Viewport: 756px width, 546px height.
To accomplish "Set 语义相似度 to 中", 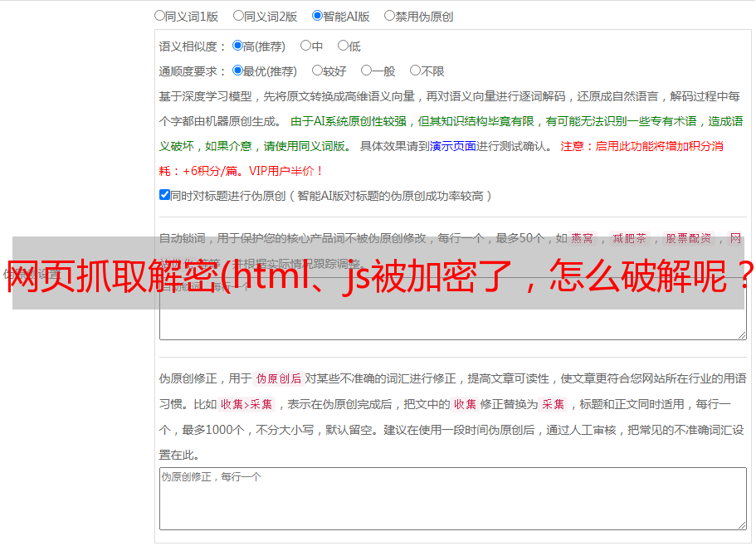I will [305, 46].
